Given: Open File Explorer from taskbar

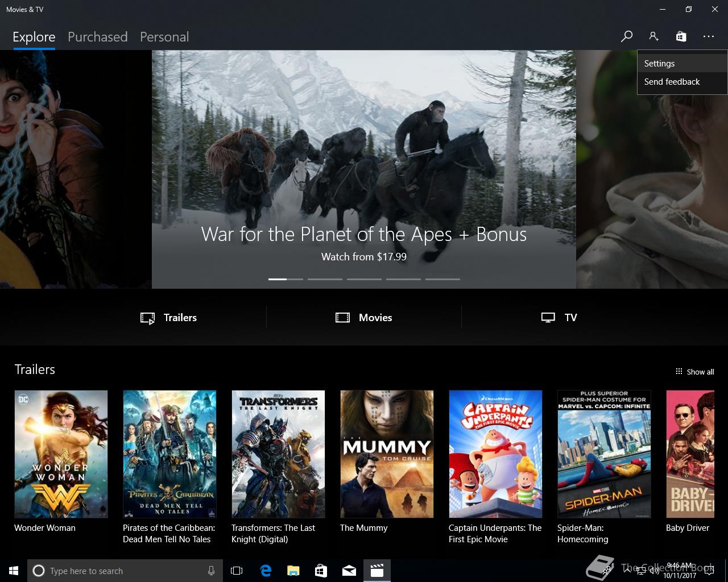Looking at the screenshot, I should 293,571.
